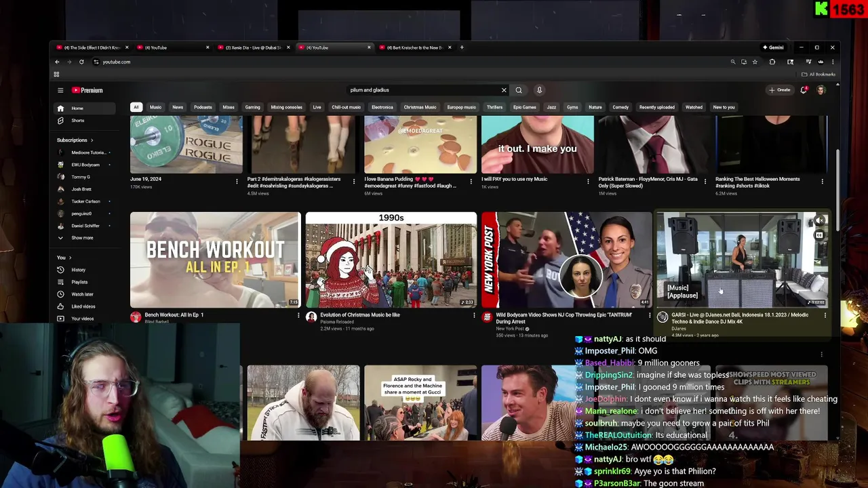This screenshot has width=868, height=488.
Task: Open the browser apps grid shortcut
Action: [56, 75]
